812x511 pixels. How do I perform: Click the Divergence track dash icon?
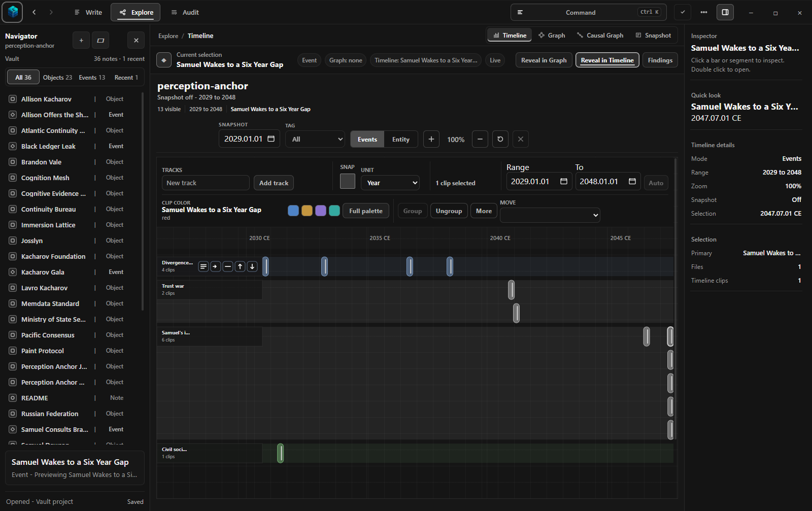coord(228,266)
